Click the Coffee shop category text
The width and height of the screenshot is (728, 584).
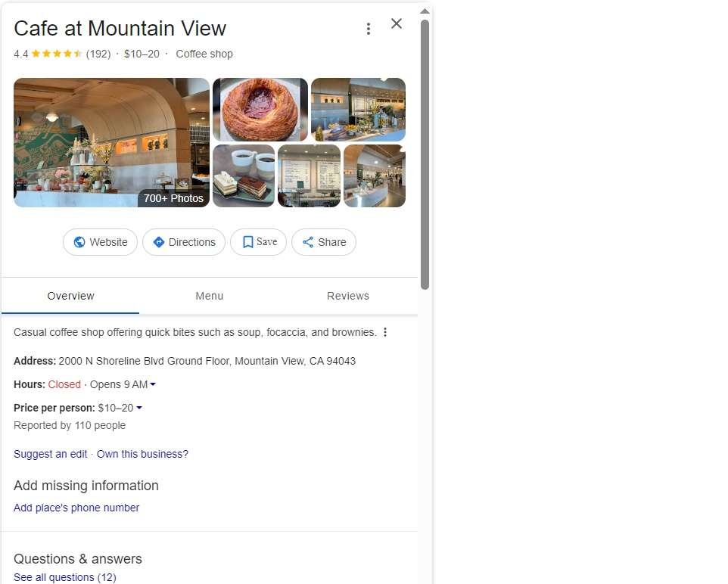click(204, 54)
